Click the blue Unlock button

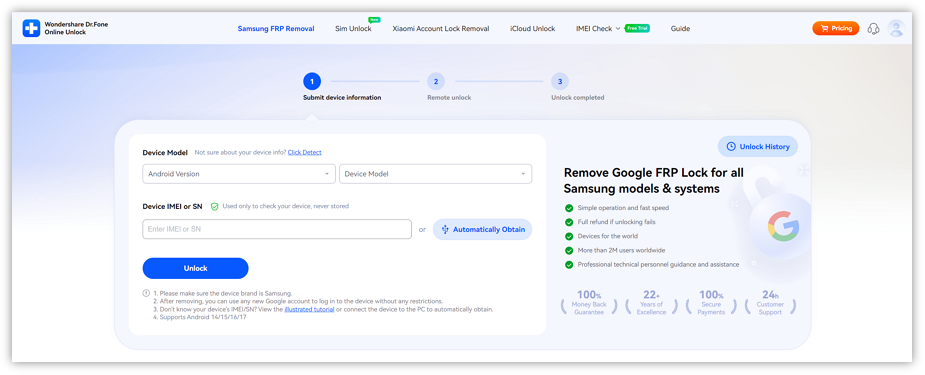click(x=195, y=268)
